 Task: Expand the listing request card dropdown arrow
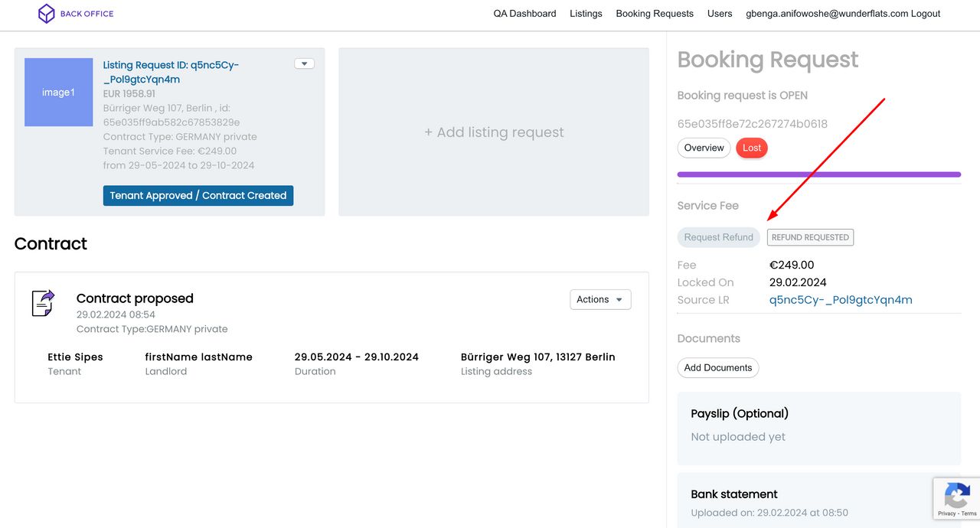(304, 64)
